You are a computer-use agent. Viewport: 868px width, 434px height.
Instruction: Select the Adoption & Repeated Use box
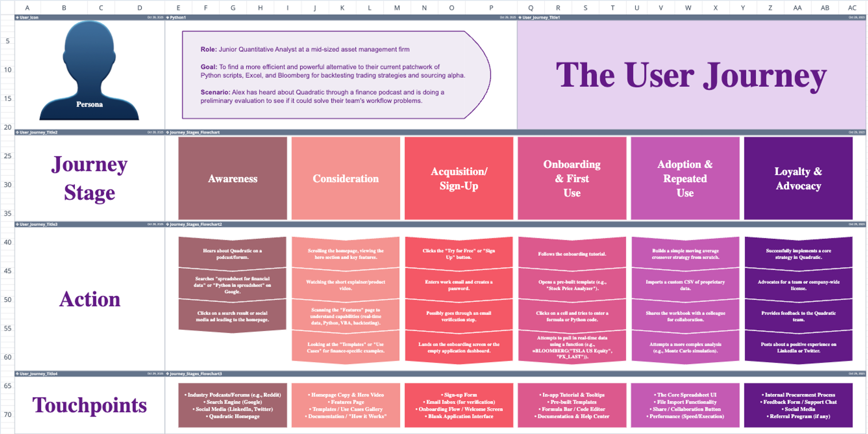685,178
